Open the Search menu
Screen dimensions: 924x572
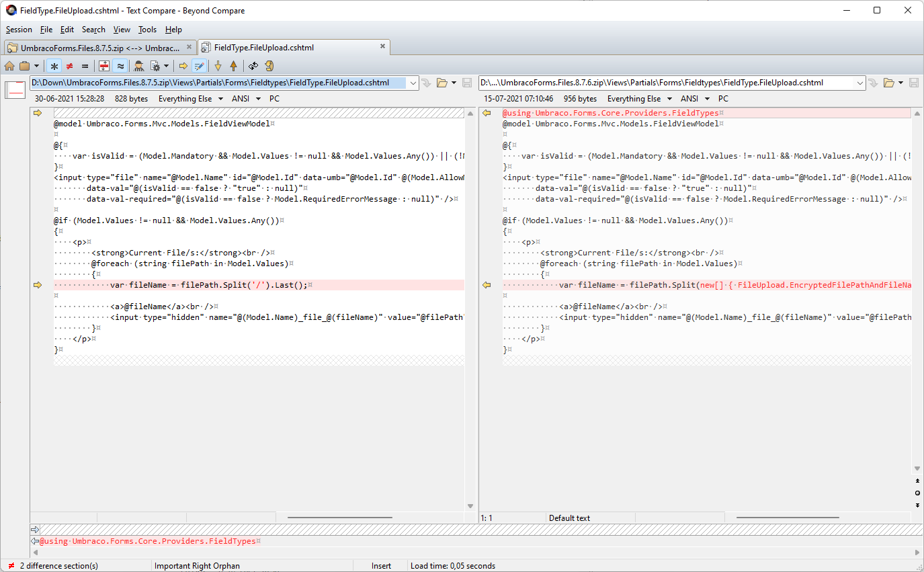tap(93, 30)
